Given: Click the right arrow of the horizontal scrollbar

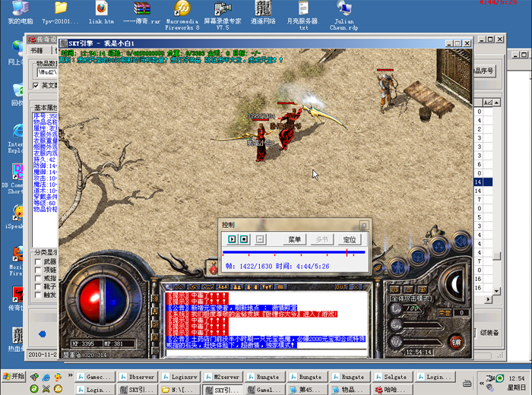Looking at the screenshot, I should pyautogui.click(x=488, y=299).
